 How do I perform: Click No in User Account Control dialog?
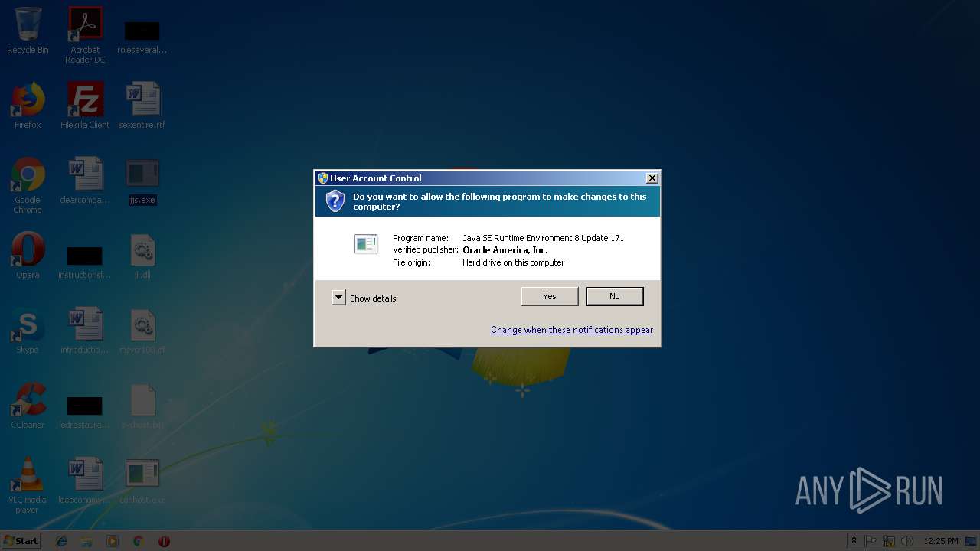pyautogui.click(x=615, y=296)
